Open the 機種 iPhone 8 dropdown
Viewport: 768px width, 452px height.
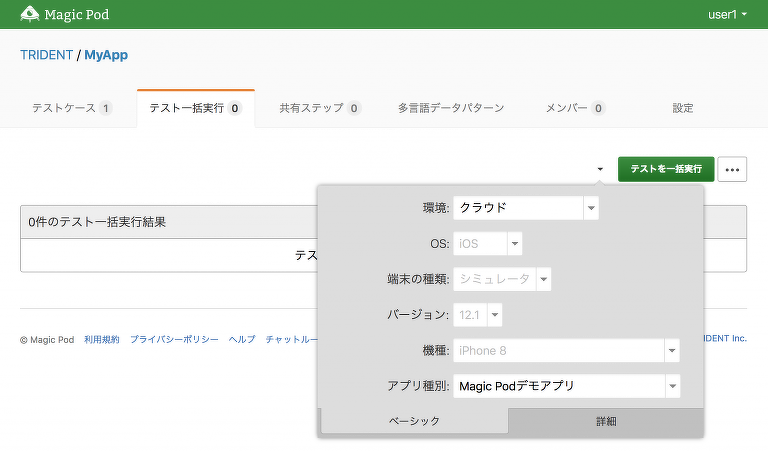pos(566,351)
